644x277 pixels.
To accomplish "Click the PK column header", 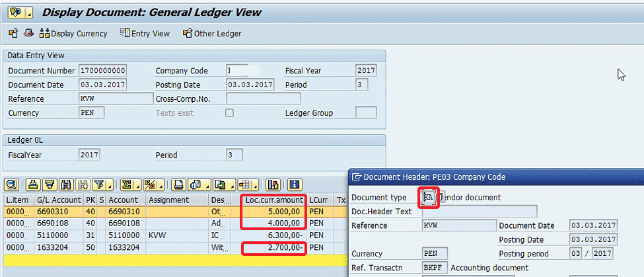I will (x=90, y=200).
